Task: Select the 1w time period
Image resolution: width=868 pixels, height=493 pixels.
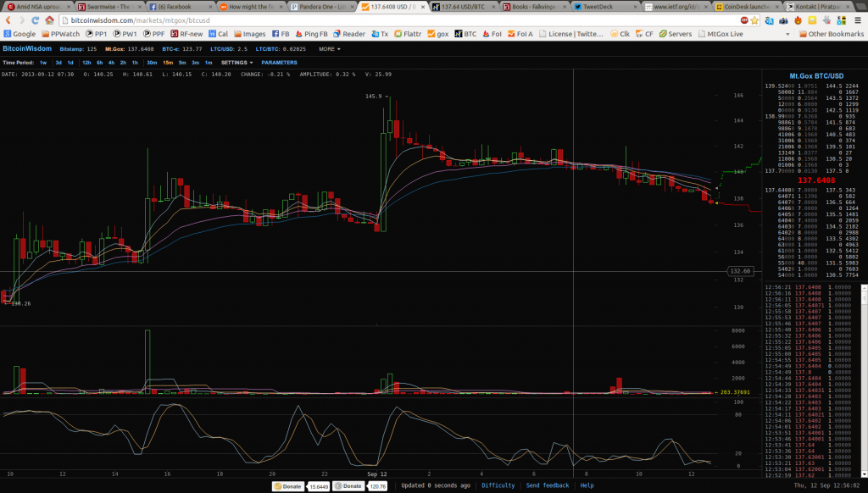Action: coord(43,63)
